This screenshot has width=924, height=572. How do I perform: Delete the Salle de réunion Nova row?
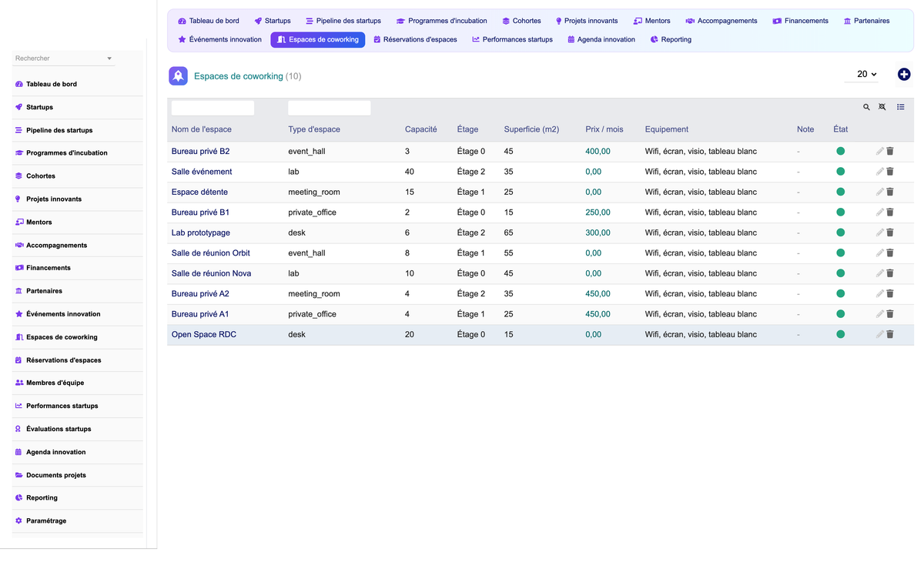[890, 273]
